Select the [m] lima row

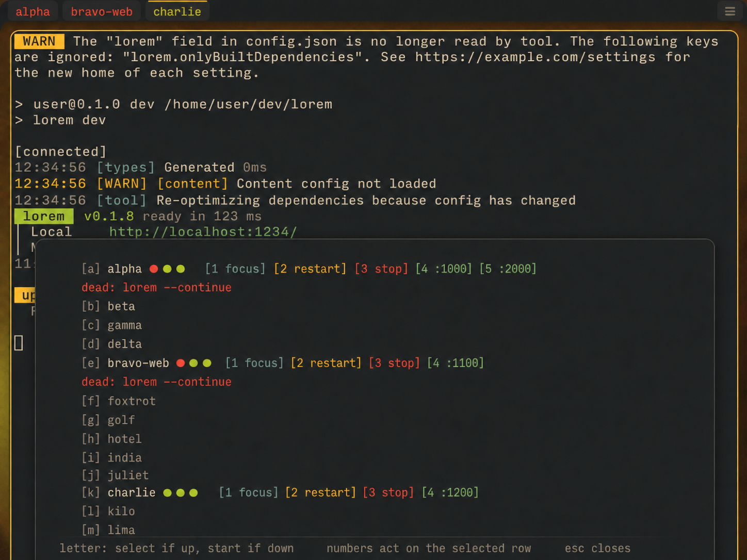pyautogui.click(x=108, y=530)
